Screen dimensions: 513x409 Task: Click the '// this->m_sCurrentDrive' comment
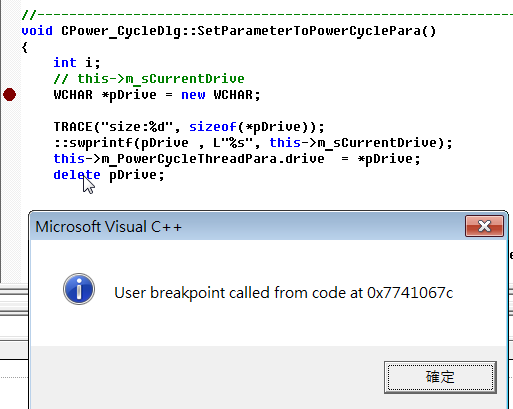pos(149,79)
